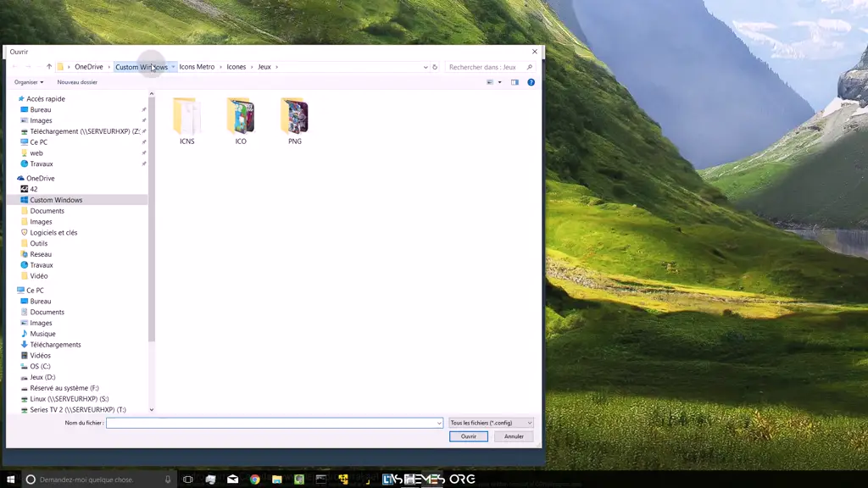Click the Annuler button
This screenshot has height=488, width=868.
pyautogui.click(x=514, y=436)
